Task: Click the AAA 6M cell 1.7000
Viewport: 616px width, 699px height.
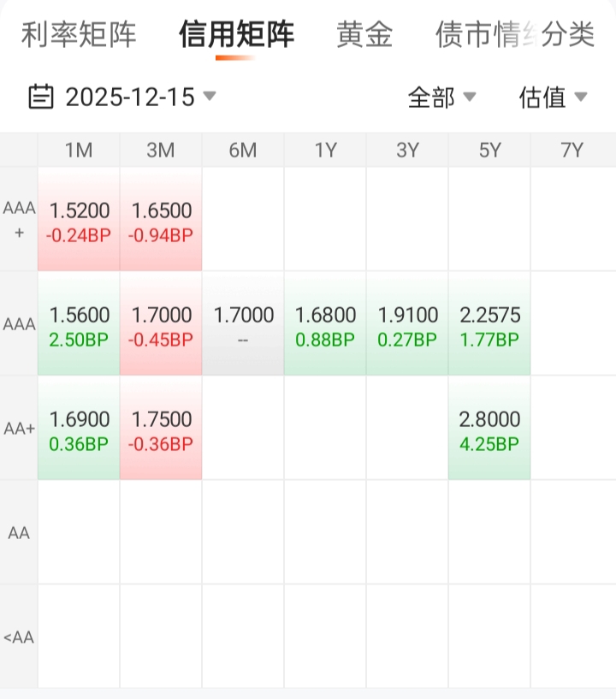Action: coord(243,324)
